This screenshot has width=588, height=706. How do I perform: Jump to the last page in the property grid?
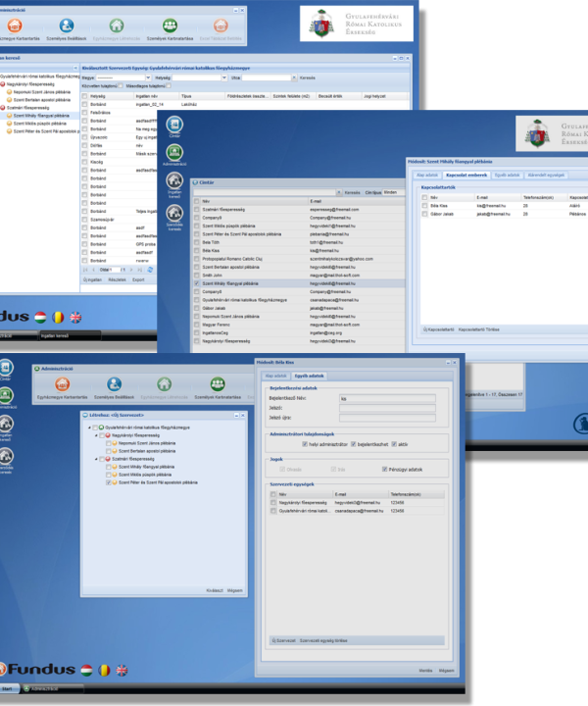pyautogui.click(x=138, y=269)
